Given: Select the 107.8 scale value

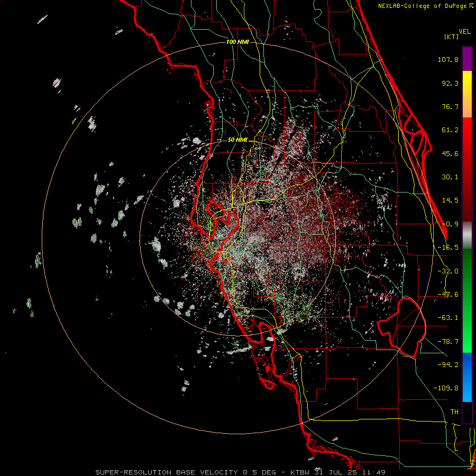Looking at the screenshot, I should click(448, 59).
